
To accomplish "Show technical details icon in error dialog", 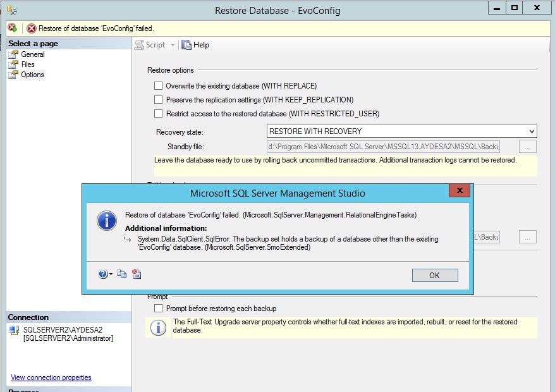I will click(137, 274).
